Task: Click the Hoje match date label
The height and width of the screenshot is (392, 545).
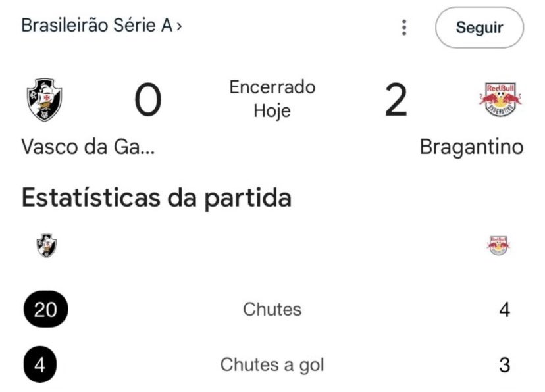Action: (x=272, y=110)
